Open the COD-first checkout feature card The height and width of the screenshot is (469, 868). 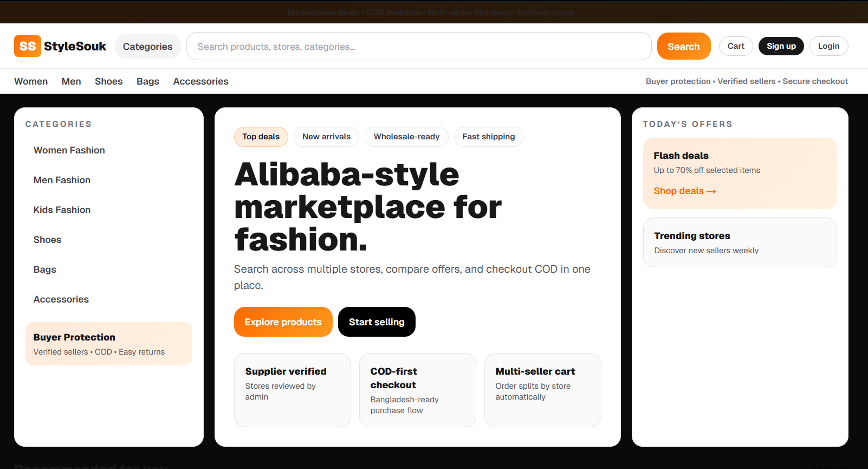[418, 390]
